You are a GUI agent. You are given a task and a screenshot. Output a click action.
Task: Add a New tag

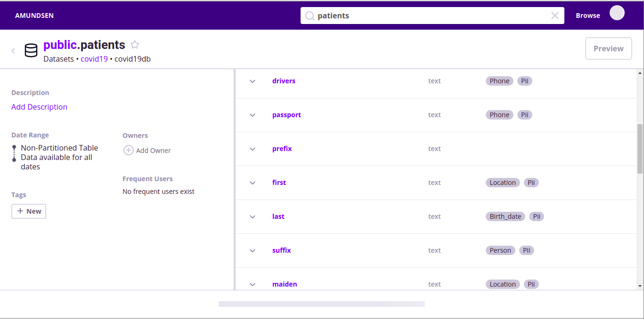click(29, 211)
